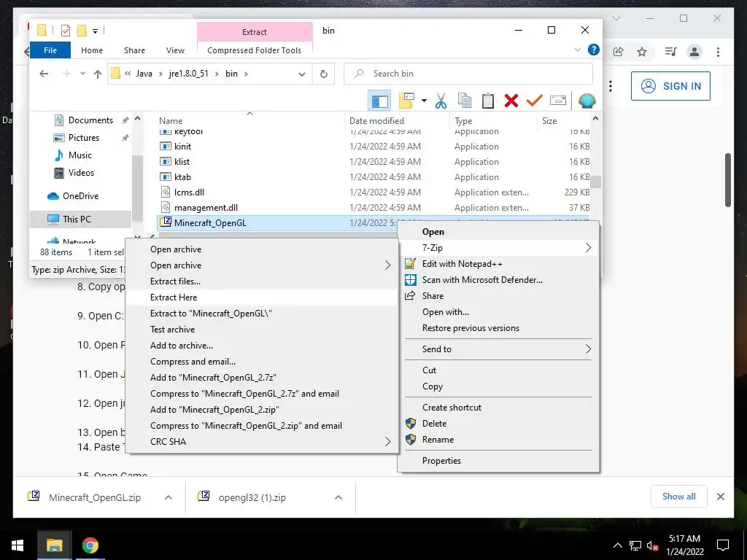
Task: Choose Test archive menu entry
Action: coord(262,330)
